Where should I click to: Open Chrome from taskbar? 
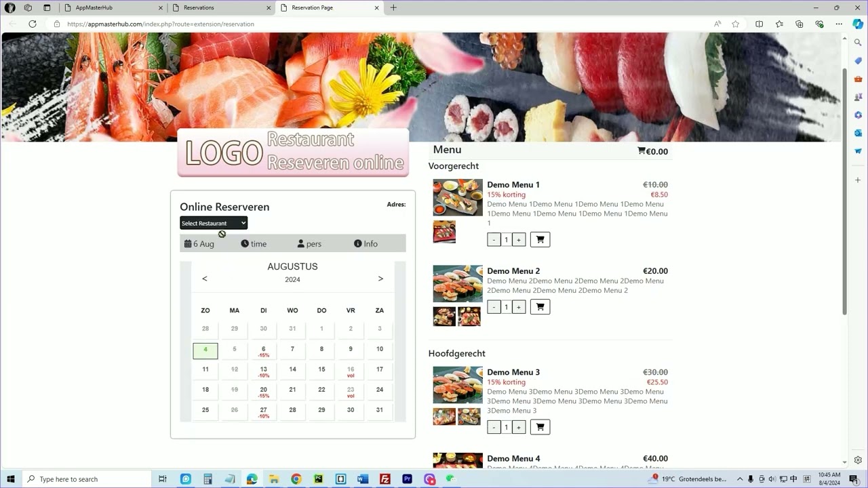[x=296, y=479]
